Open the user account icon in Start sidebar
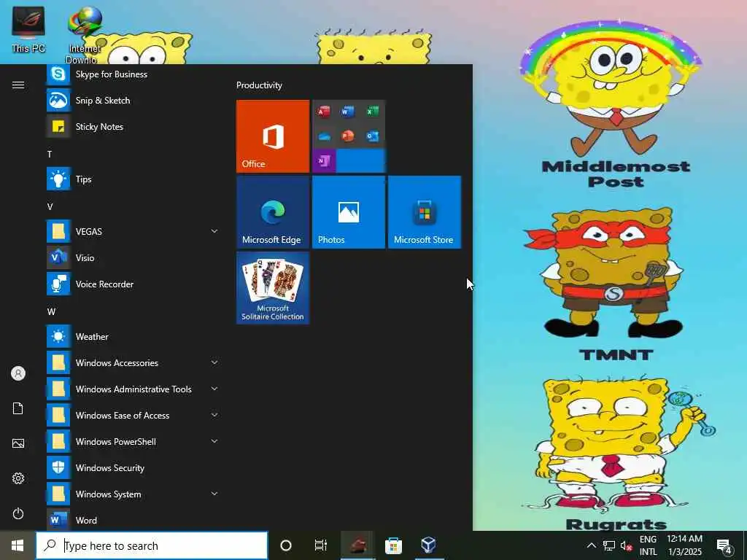The height and width of the screenshot is (560, 747). click(x=18, y=373)
